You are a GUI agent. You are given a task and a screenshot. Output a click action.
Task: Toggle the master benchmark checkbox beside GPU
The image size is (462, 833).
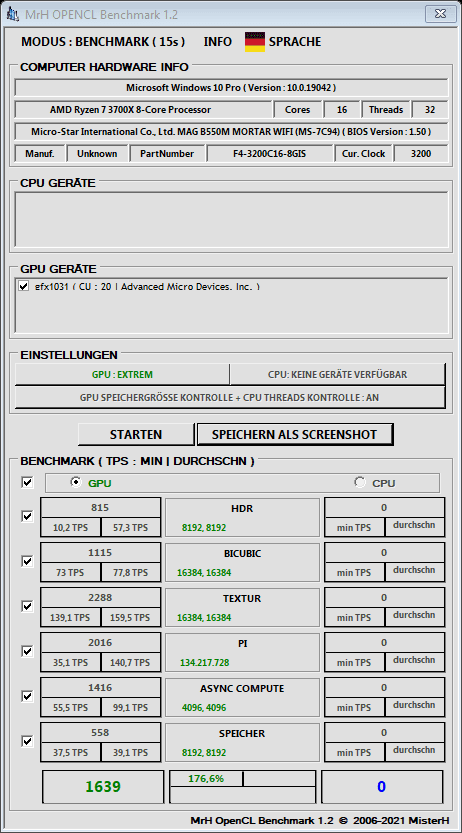click(27, 482)
